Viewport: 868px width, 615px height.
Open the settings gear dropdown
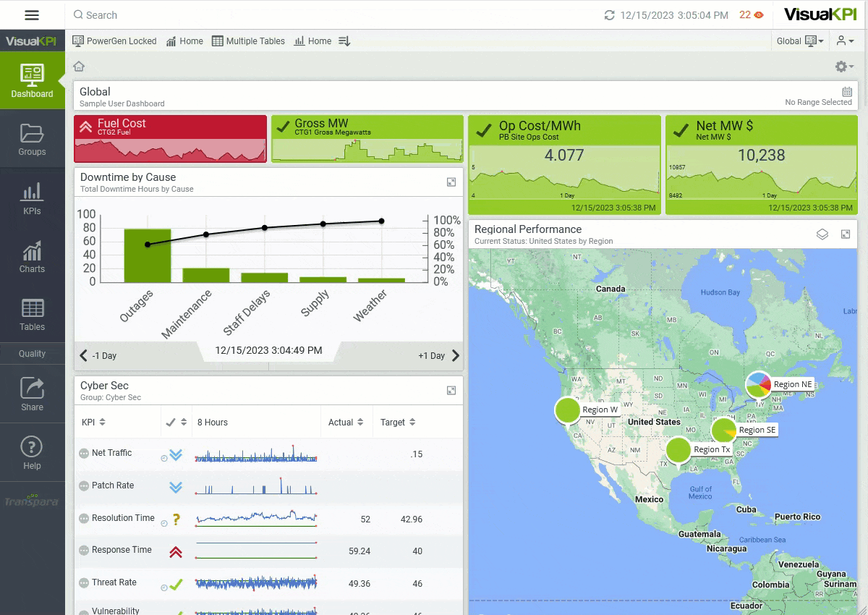tap(843, 67)
